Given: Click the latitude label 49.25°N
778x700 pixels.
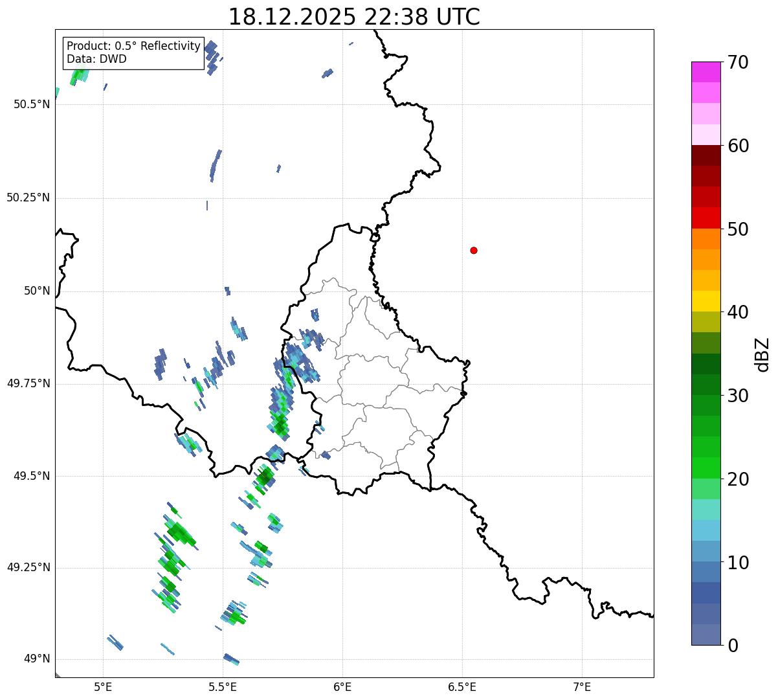Looking at the screenshot, I should coord(28,567).
